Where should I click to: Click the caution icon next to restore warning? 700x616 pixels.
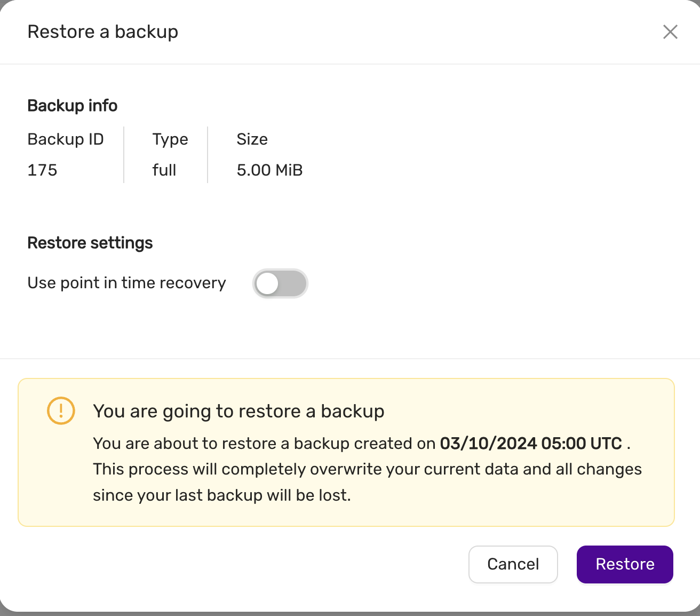[x=60, y=410]
